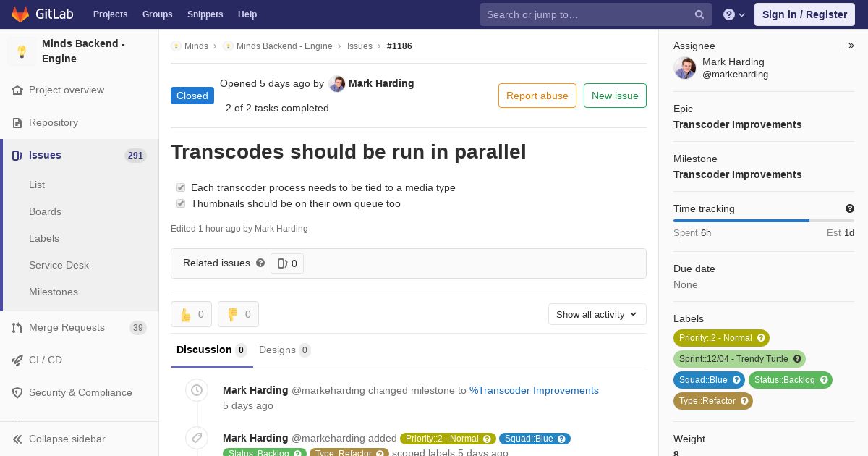Click the Time tracking progress bar
This screenshot has width=868, height=456.
pos(764,221)
